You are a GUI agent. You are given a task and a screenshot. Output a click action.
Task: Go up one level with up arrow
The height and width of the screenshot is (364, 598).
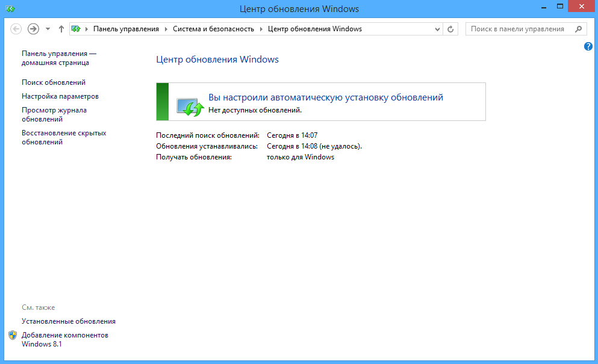pyautogui.click(x=61, y=29)
